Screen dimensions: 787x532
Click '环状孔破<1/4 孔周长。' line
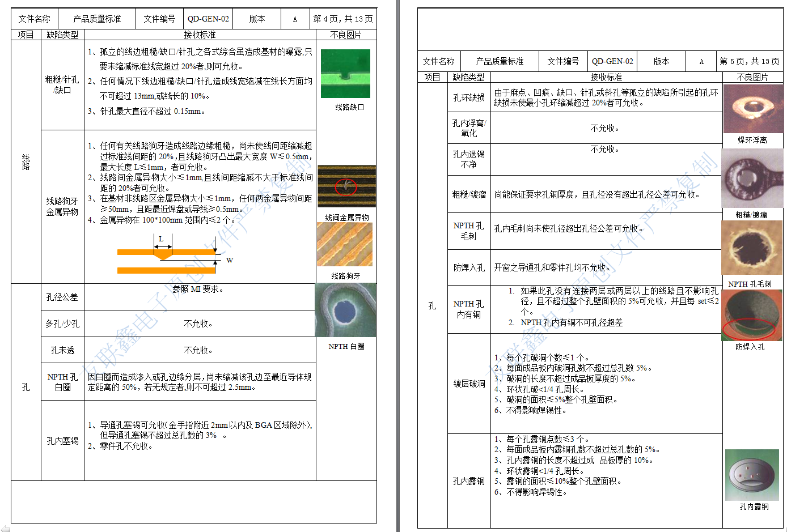(x=545, y=389)
